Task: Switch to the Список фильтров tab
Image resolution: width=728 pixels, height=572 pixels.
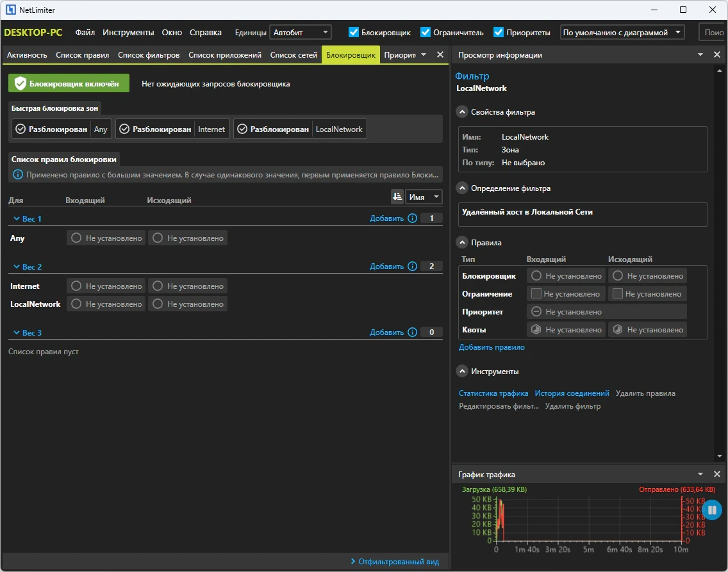Action: click(149, 54)
